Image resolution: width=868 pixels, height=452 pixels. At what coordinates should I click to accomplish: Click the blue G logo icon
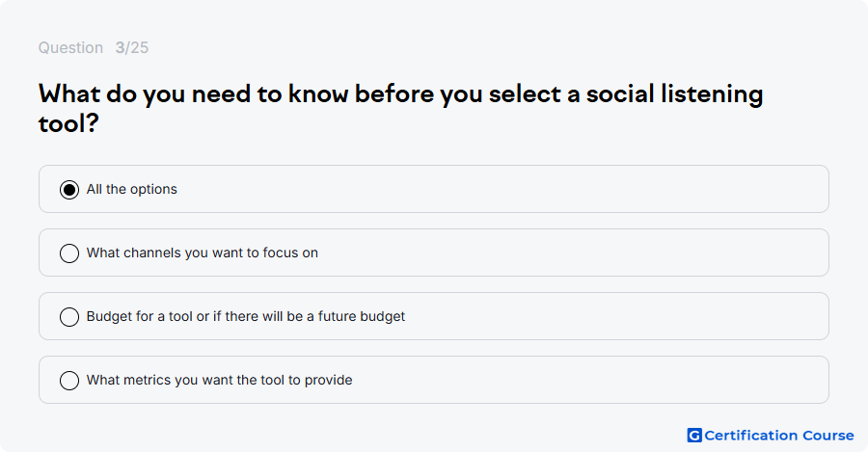[x=694, y=436]
